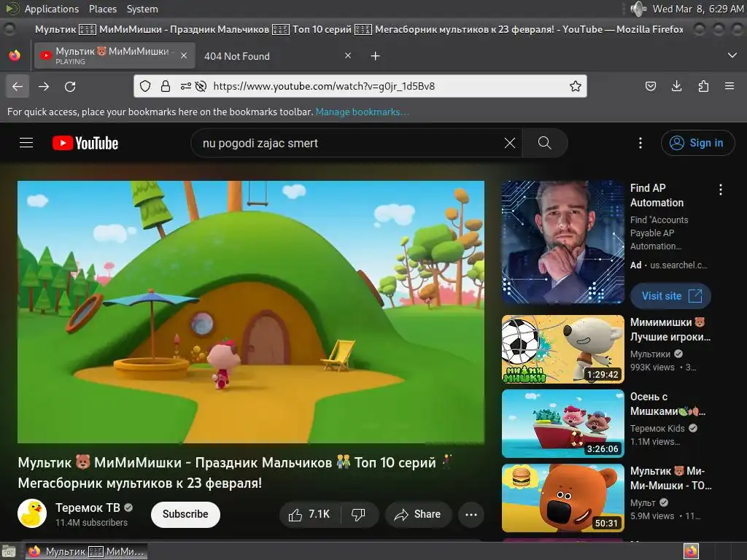
Task: Open the Firefox extensions menu
Action: point(703,86)
